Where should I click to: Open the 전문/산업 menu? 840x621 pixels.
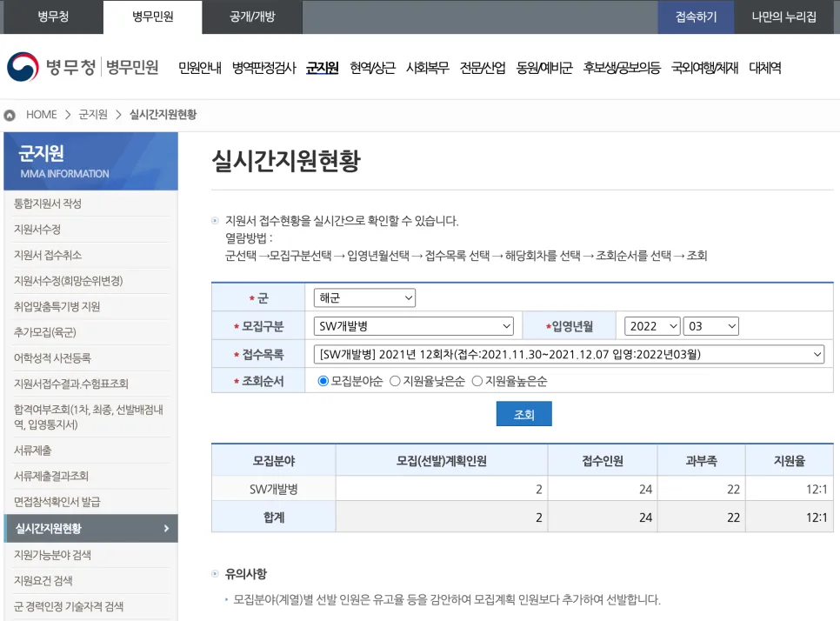483,68
